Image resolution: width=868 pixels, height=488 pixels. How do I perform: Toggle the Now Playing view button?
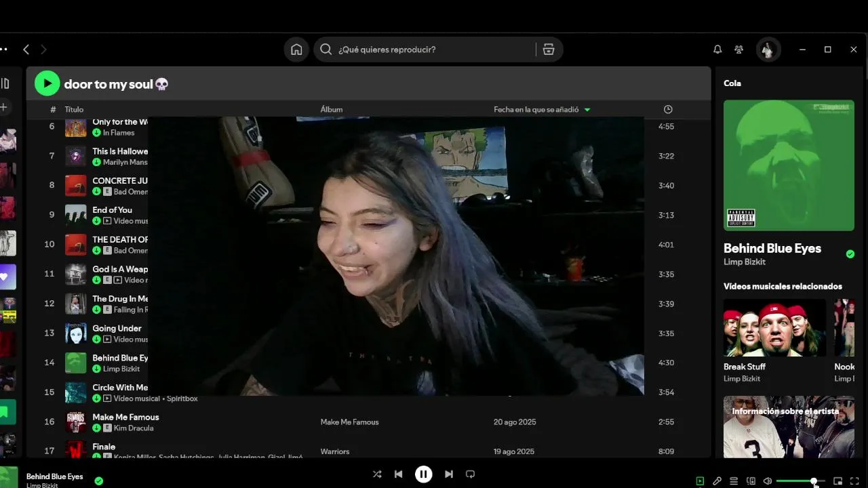700,481
